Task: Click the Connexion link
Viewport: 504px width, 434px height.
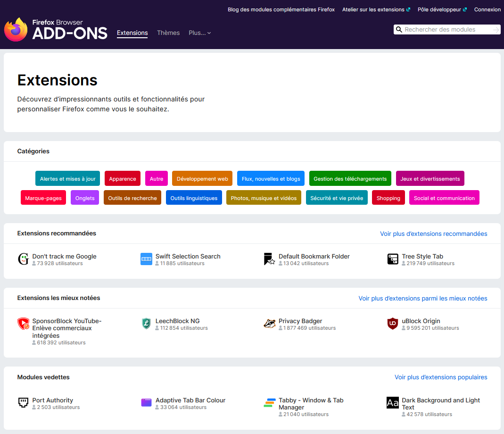Action: 487,9
